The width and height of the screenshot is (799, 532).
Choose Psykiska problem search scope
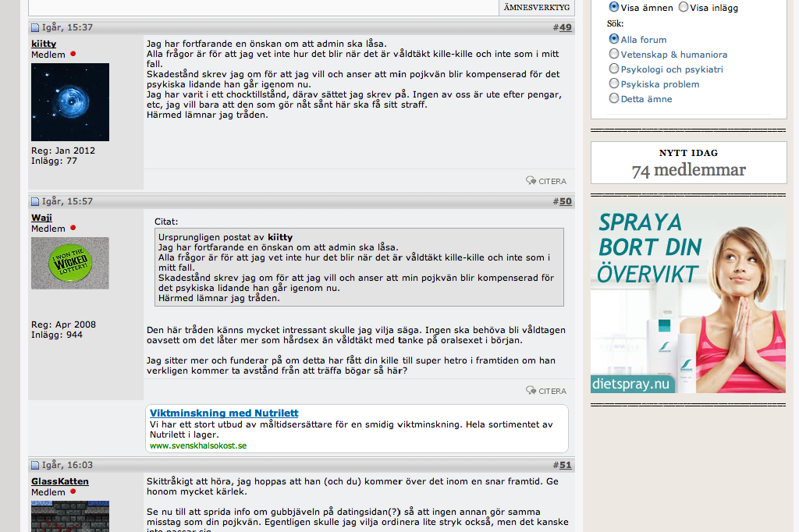(x=614, y=83)
